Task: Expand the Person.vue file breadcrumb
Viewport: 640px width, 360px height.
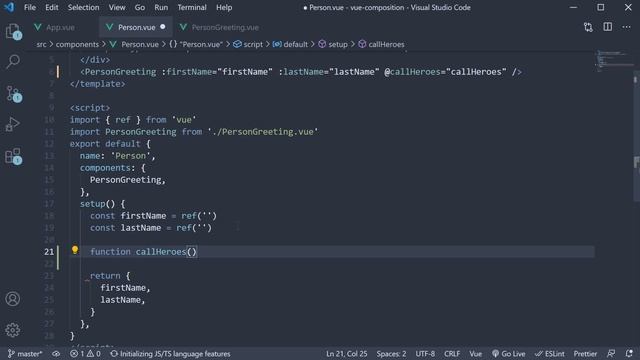Action: point(134,44)
